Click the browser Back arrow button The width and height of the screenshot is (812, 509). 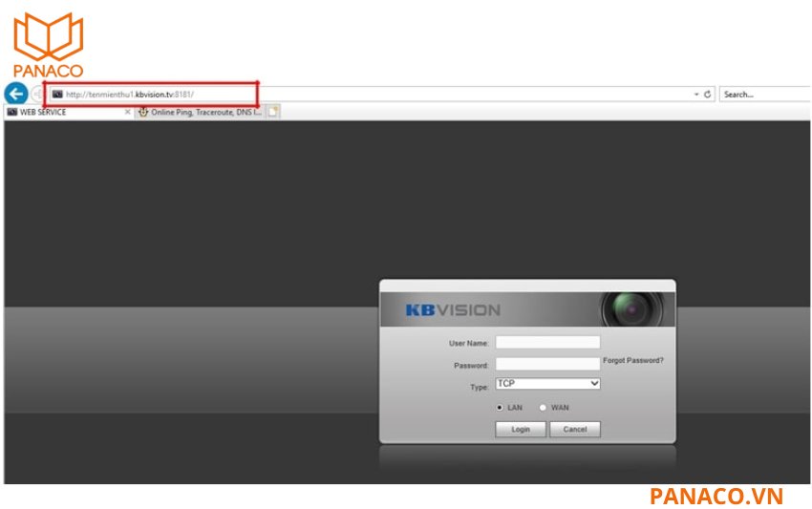pos(16,94)
